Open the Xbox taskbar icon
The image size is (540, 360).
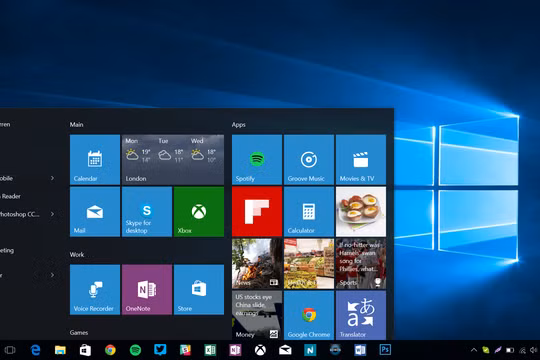click(x=260, y=350)
